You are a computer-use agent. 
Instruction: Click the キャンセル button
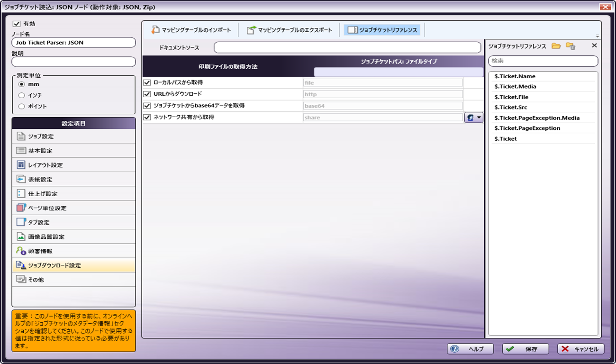pyautogui.click(x=580, y=349)
